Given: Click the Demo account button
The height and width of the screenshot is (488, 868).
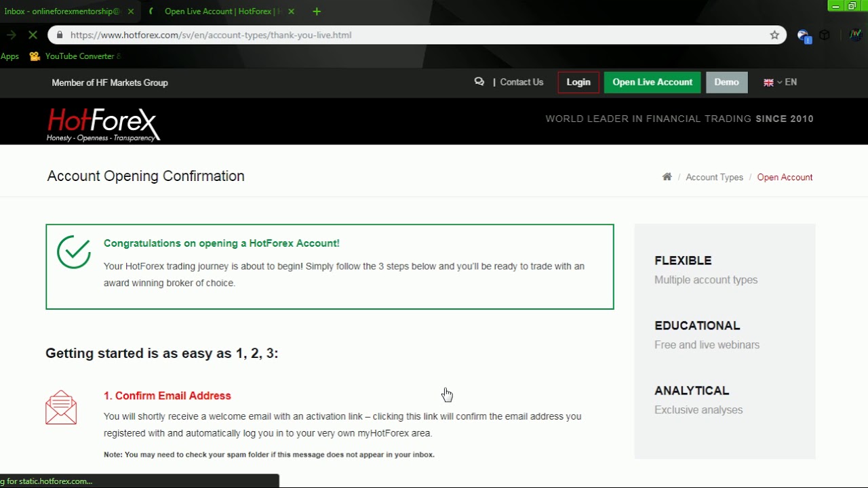Looking at the screenshot, I should [x=726, y=82].
